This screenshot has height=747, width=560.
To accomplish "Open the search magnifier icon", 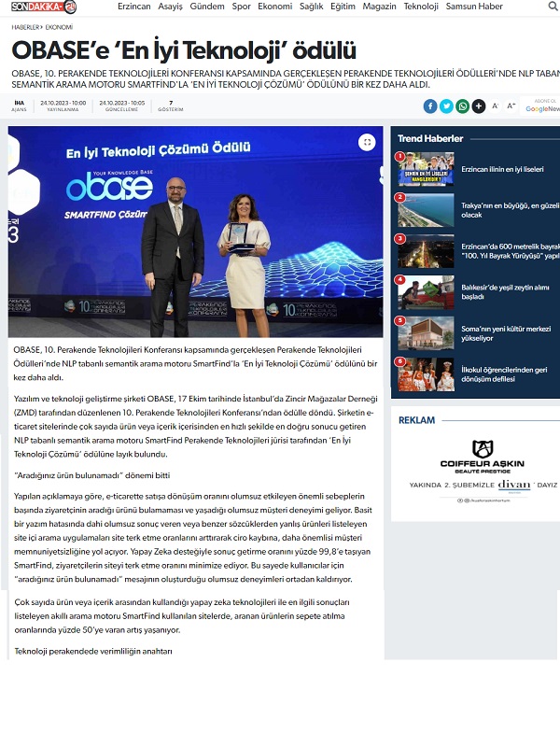I will coord(553,7).
